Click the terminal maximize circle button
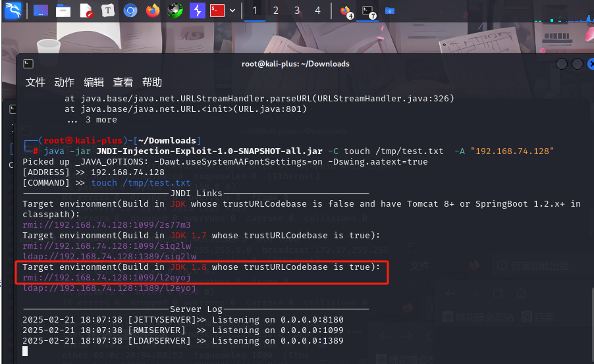Screen dimensions: 594x364 click(x=578, y=64)
